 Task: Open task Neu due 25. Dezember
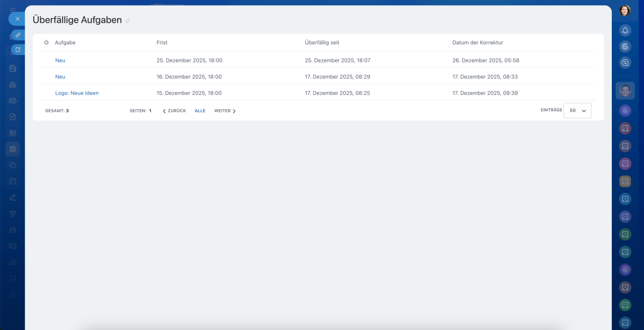point(60,60)
